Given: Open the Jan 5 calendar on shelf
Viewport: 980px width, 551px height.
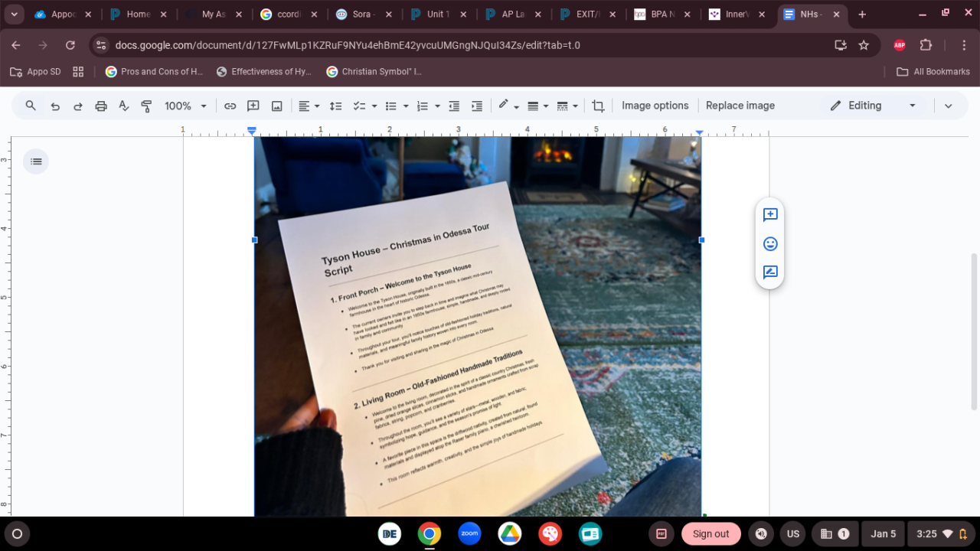Looking at the screenshot, I should click(883, 534).
